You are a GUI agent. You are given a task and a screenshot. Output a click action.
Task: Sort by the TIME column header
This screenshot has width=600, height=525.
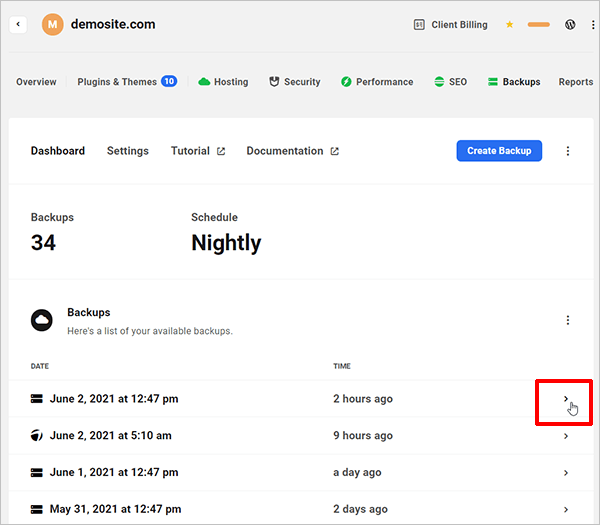click(342, 366)
